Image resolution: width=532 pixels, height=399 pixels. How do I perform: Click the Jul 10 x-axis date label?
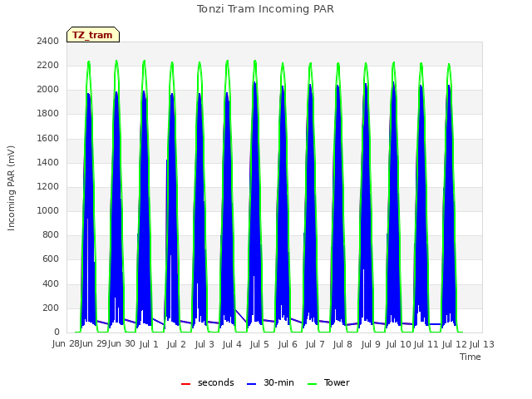tap(399, 345)
